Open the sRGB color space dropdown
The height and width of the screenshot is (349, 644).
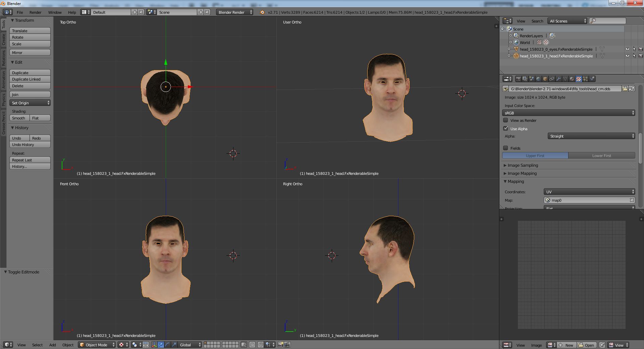(x=569, y=113)
